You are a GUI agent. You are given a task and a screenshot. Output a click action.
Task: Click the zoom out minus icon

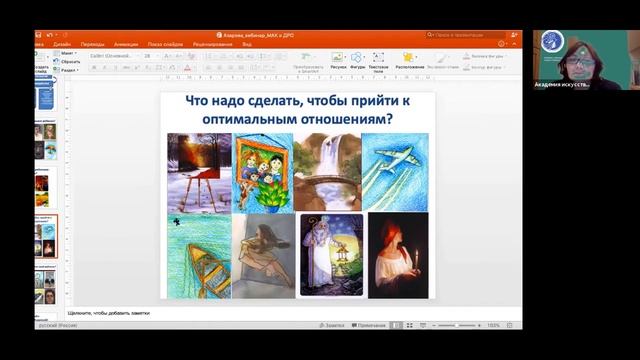[434, 325]
